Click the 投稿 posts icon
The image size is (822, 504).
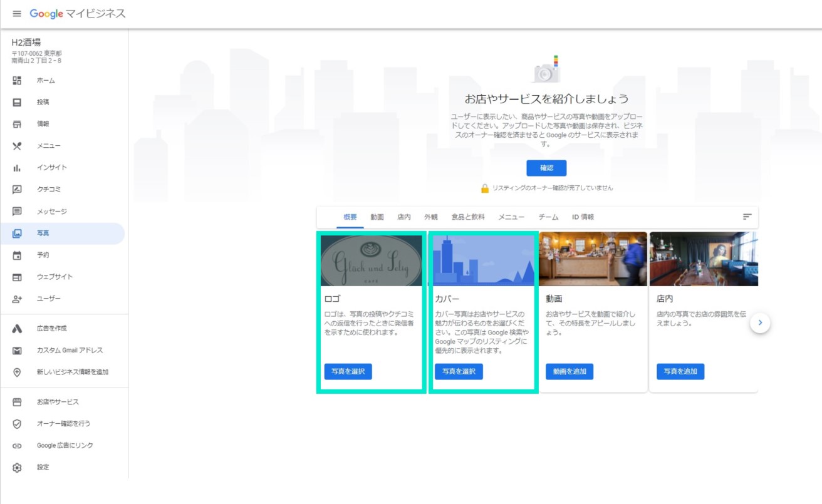coord(17,102)
